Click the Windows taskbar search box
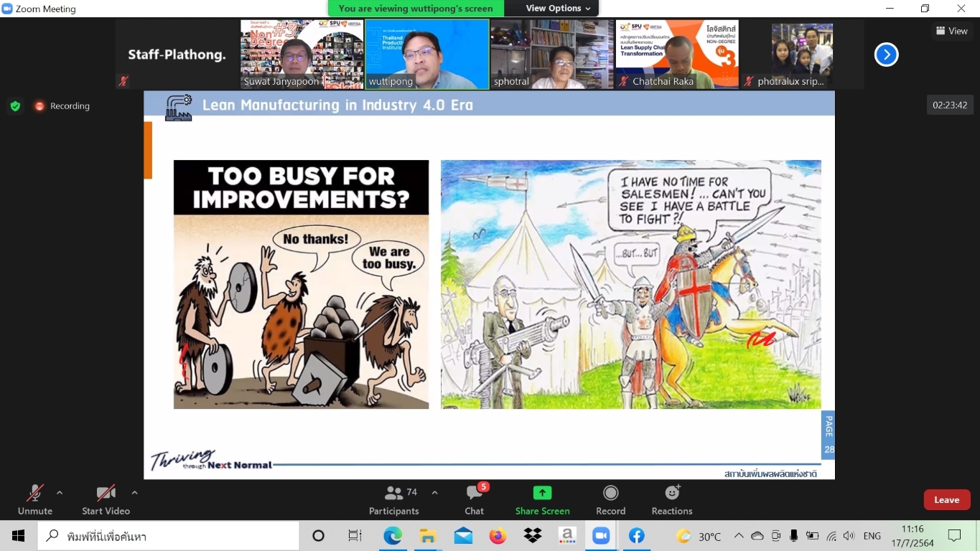Screen dimensions: 980x551 [x=168, y=536]
